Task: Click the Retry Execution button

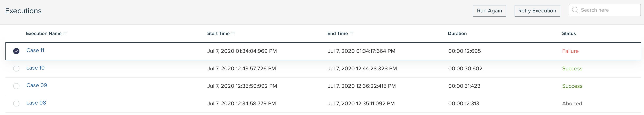Action: point(537,11)
